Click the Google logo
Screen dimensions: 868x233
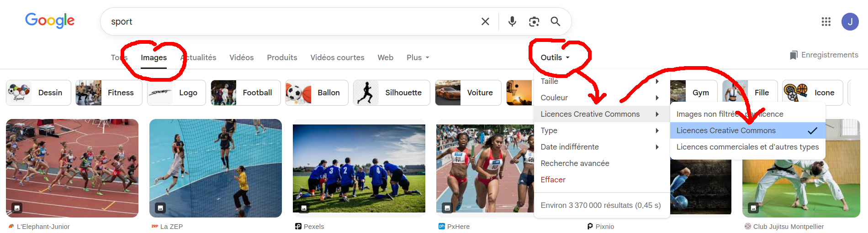click(x=50, y=21)
